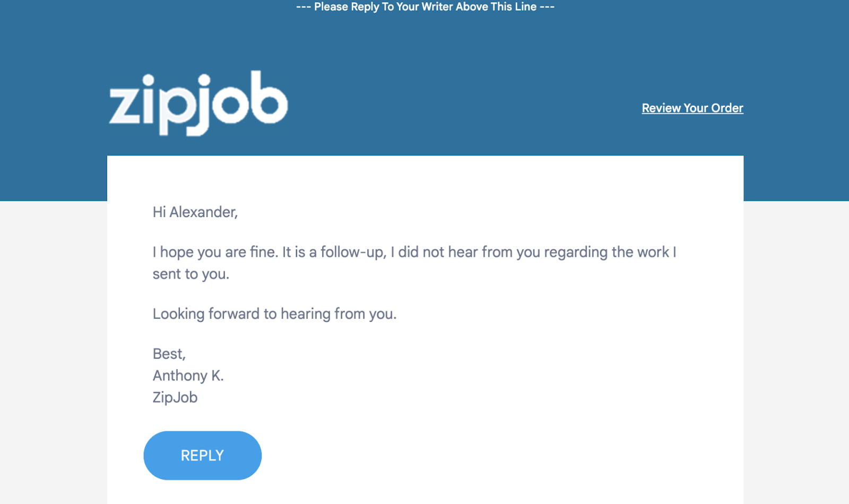Click the zipjob logo
Image resolution: width=849 pixels, height=504 pixels.
(x=198, y=102)
